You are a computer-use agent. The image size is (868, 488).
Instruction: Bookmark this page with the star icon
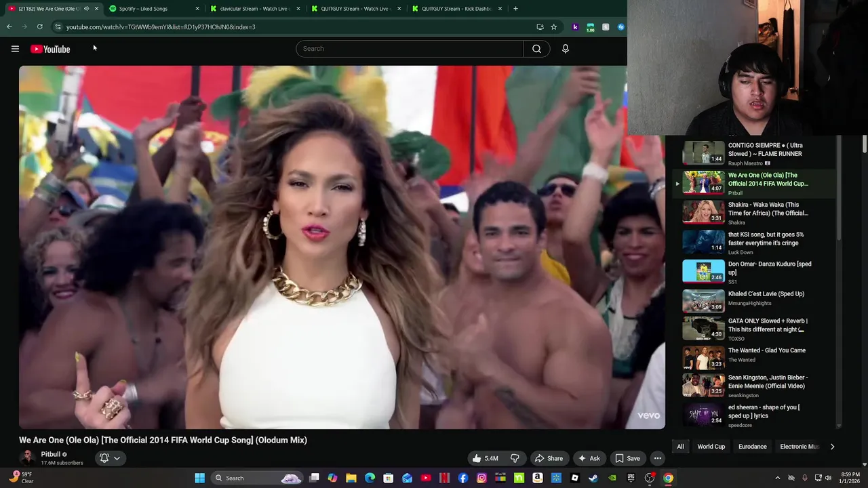tap(553, 27)
